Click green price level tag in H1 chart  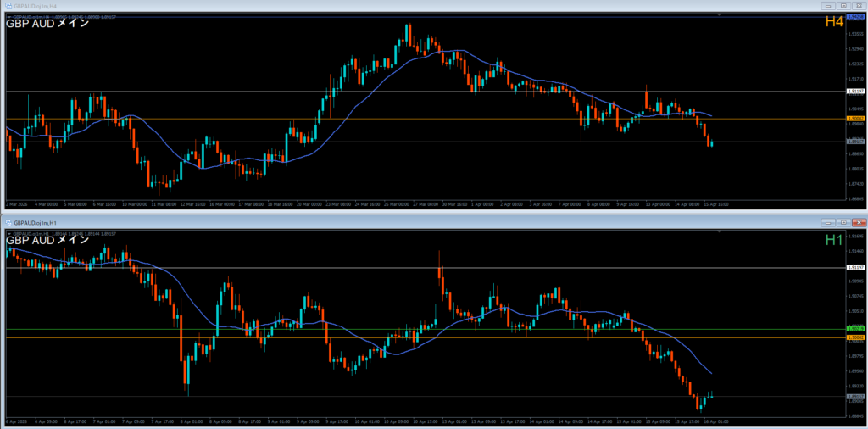pos(855,329)
